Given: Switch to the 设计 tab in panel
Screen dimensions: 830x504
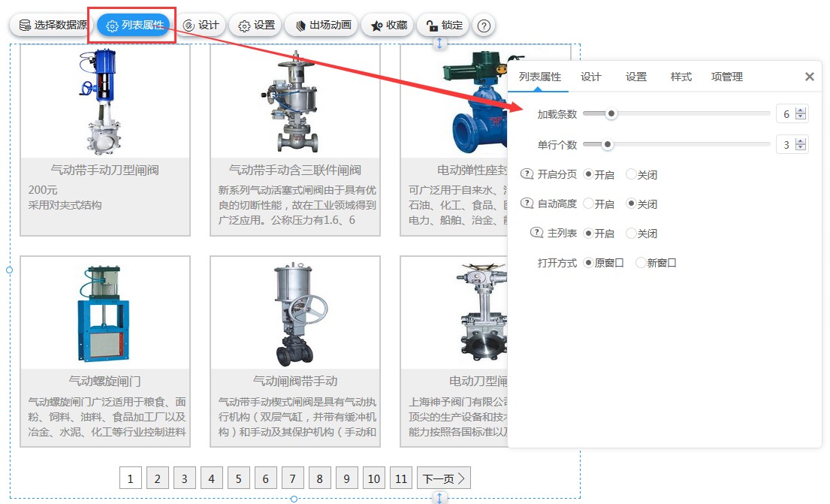Looking at the screenshot, I should coord(590,77).
